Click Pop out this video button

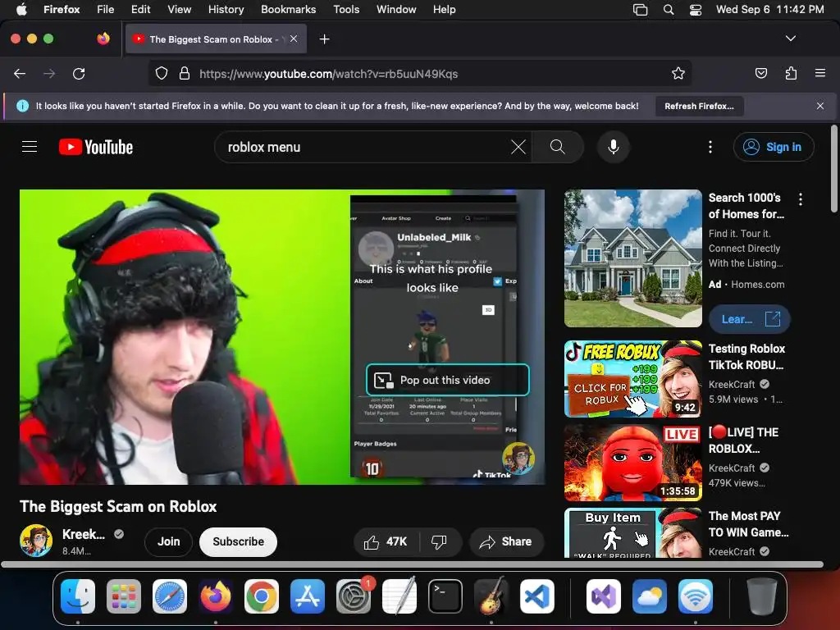pos(447,380)
